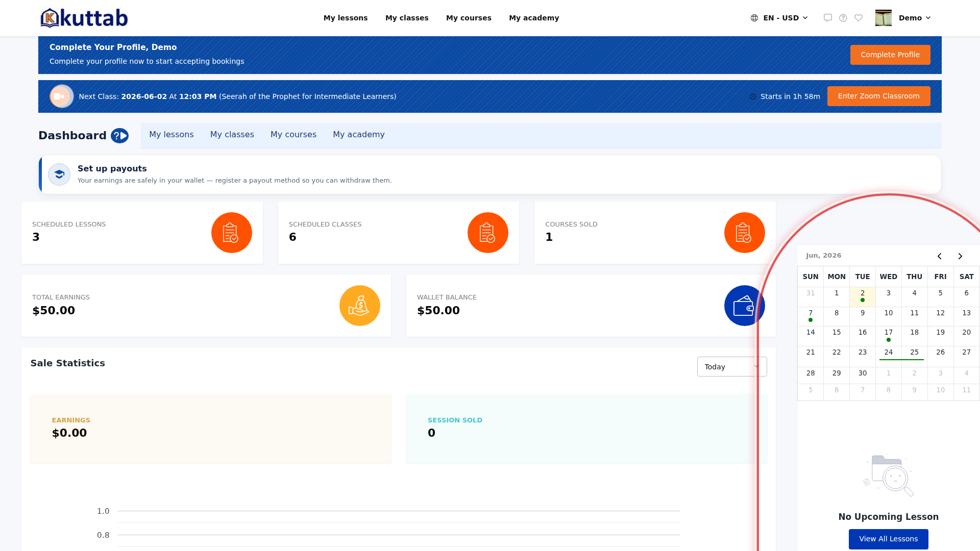This screenshot has width=980, height=551.
Task: Click the video camera icon beside Next Class
Action: click(61, 96)
